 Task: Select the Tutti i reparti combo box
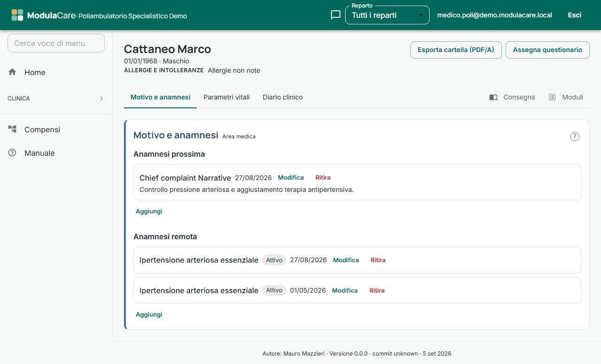pyautogui.click(x=387, y=15)
